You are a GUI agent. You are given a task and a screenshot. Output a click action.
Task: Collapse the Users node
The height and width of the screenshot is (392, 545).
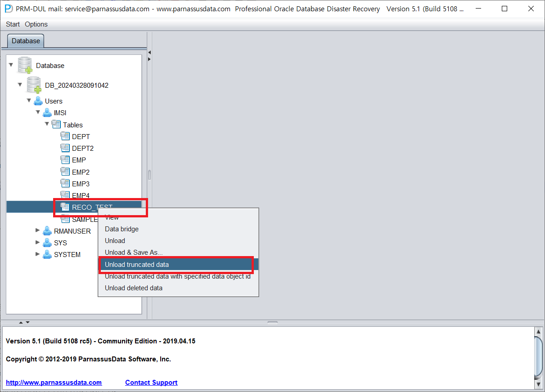(29, 100)
